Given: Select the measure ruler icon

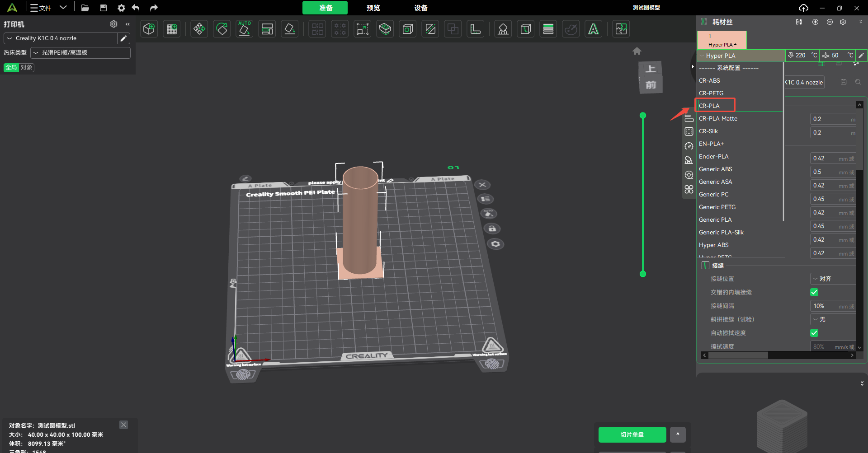Looking at the screenshot, I should point(476,29).
